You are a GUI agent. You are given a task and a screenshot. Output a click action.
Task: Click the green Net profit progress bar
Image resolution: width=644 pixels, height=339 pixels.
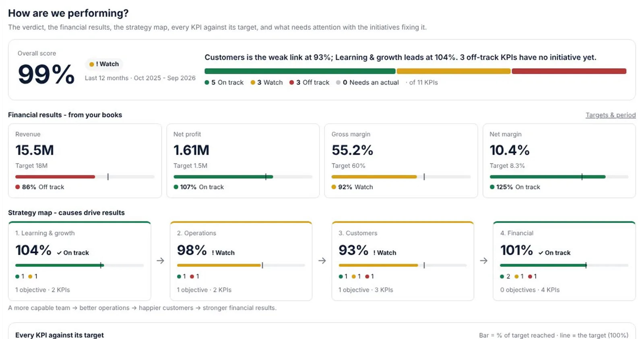(x=223, y=177)
